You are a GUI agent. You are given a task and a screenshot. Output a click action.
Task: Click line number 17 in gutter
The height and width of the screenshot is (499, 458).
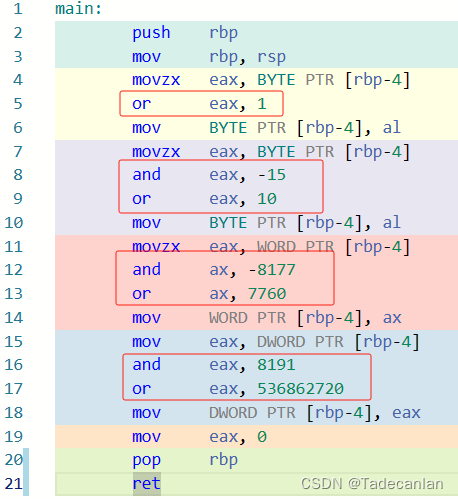click(x=13, y=389)
